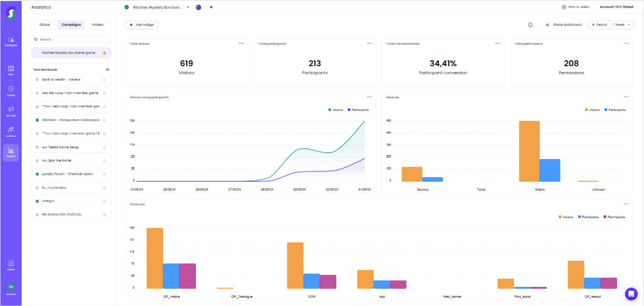This screenshot has height=306, width=644.
Task: Open the 1 Week period dropdown
Action: (x=623, y=25)
